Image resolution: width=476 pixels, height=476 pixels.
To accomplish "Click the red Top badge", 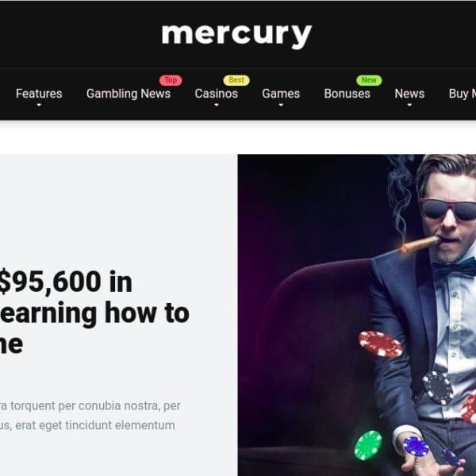I will coord(171,80).
